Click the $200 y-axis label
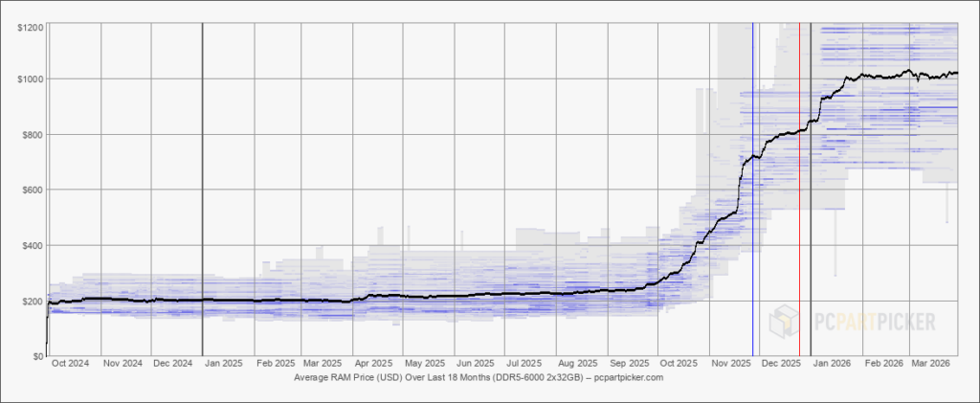This screenshot has width=980, height=403. coord(33,302)
